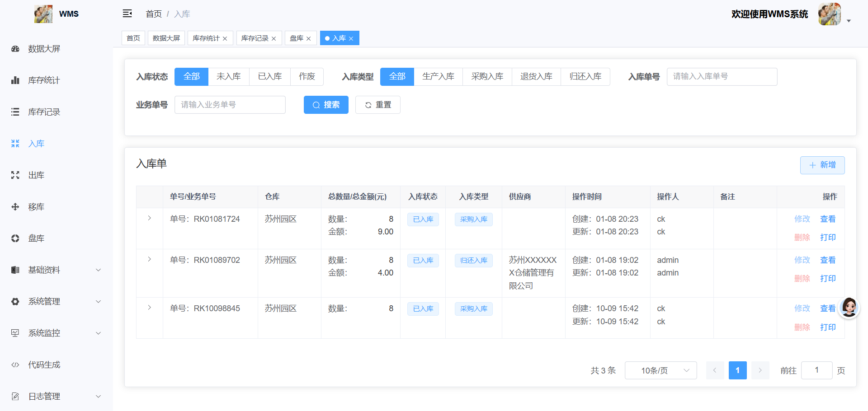Open the user avatar menu

(x=830, y=14)
